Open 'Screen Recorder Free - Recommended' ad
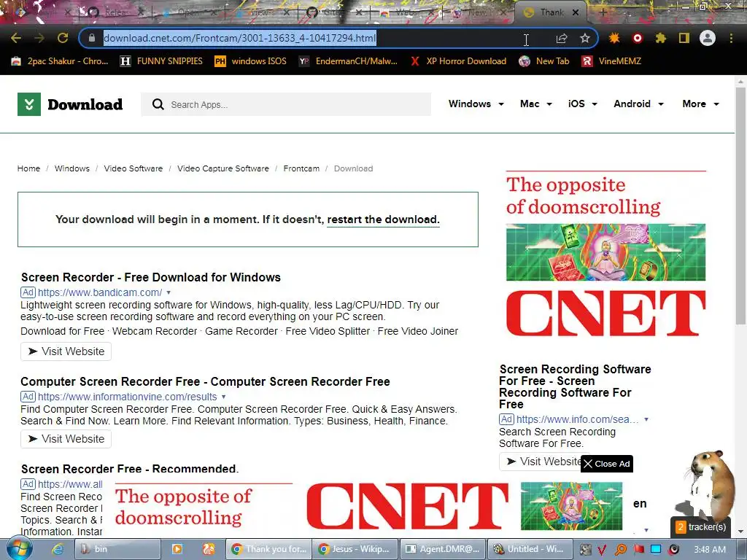This screenshot has height=560, width=747. [130, 469]
